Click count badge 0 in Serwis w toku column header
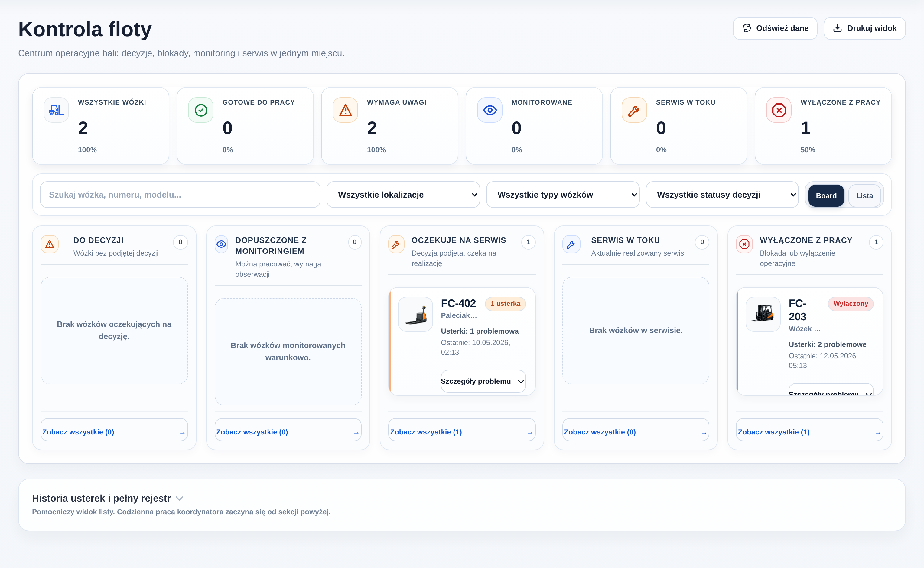Screen dimensions: 924x568 (x=702, y=242)
